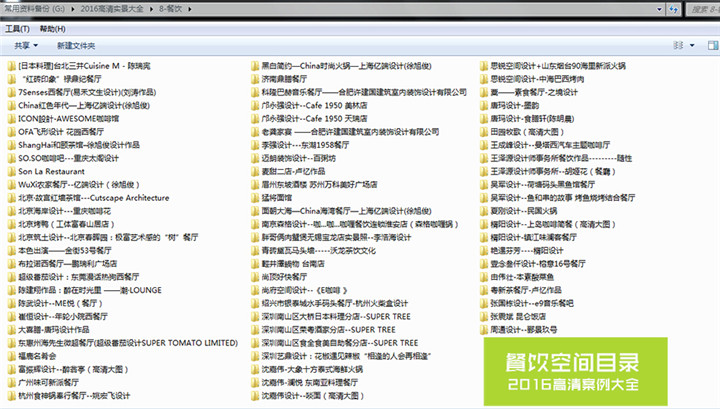Viewport: 720px width, 409px height.
Task: Select folder name containing 花椒遇见辣椒
Action: 346,356
